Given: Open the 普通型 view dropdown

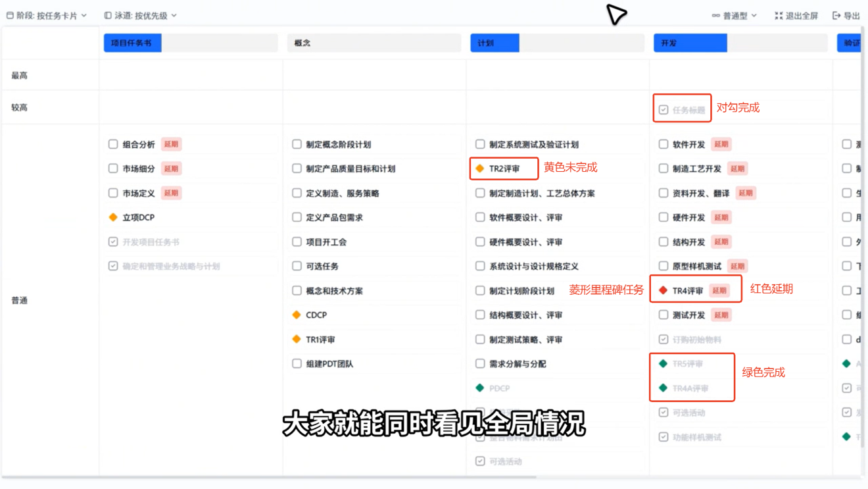Looking at the screenshot, I should 734,15.
